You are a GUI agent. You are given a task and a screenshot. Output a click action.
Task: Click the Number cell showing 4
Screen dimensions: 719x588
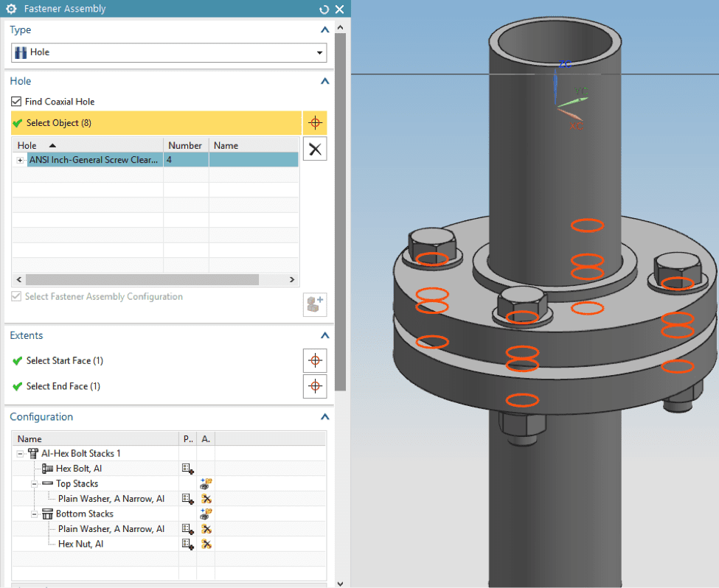tap(186, 159)
